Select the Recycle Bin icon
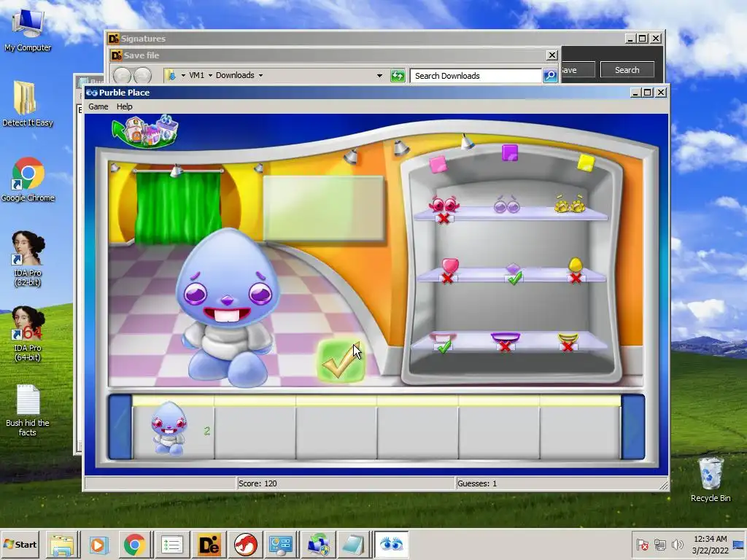This screenshot has width=747, height=560. tap(711, 480)
